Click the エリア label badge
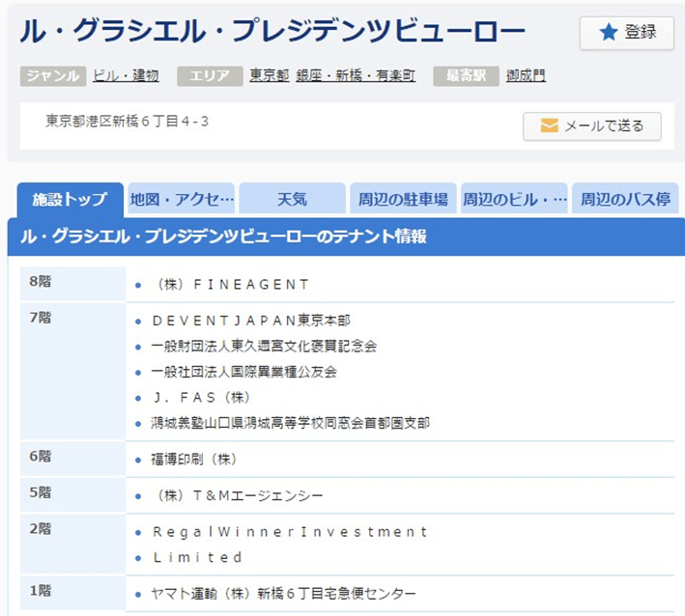The width and height of the screenshot is (685, 616). click(x=210, y=76)
